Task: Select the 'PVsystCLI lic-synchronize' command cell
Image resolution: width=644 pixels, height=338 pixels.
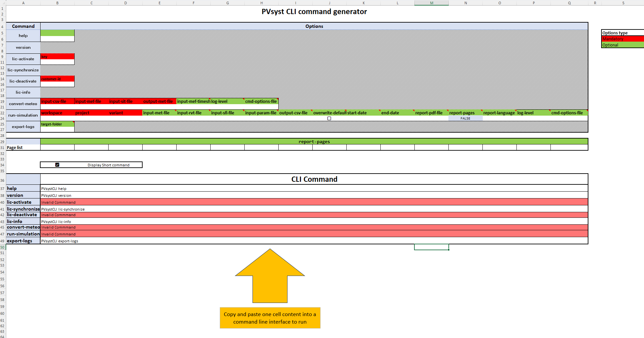Action: [314, 209]
